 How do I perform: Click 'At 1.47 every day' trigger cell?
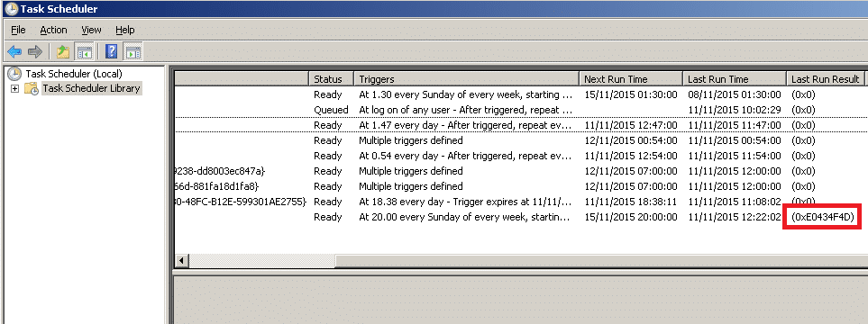[x=466, y=125]
